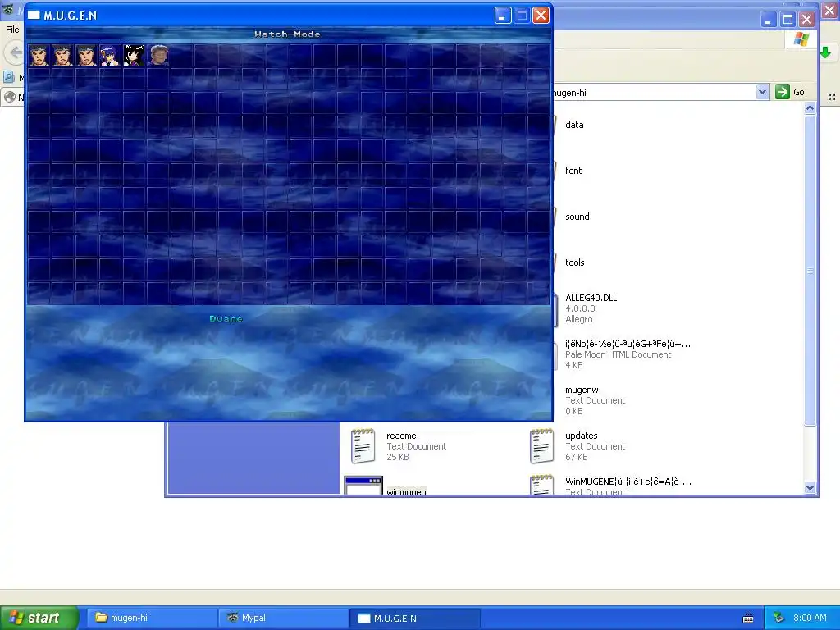This screenshot has width=840, height=630.
Task: Select the sound folder name
Action: tap(577, 217)
